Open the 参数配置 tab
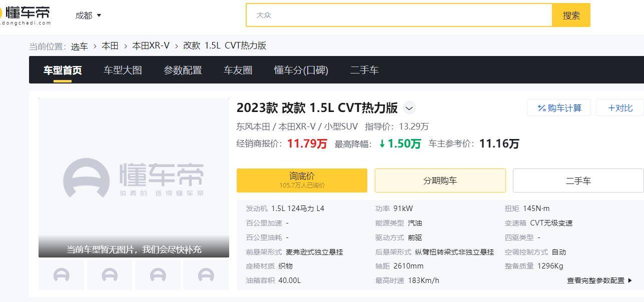The width and height of the screenshot is (644, 302). pyautogui.click(x=183, y=70)
